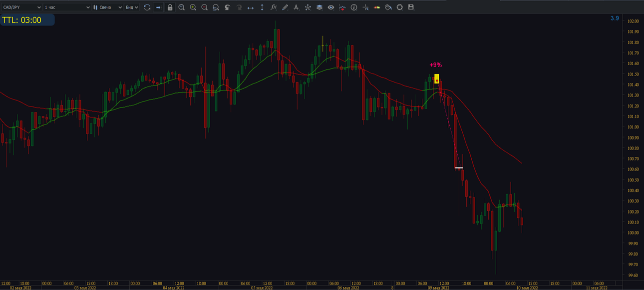Click the refresh chart icon
This screenshot has width=644, height=290.
147,7
